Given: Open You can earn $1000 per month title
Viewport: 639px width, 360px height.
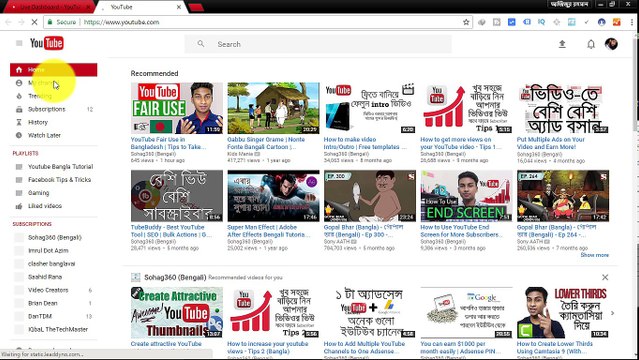Looking at the screenshot, I should (461, 347).
